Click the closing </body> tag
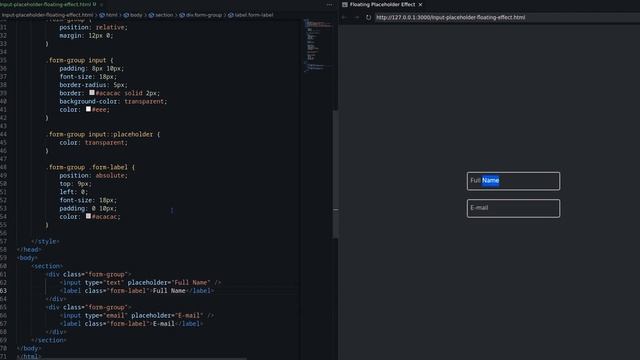 (x=29, y=348)
